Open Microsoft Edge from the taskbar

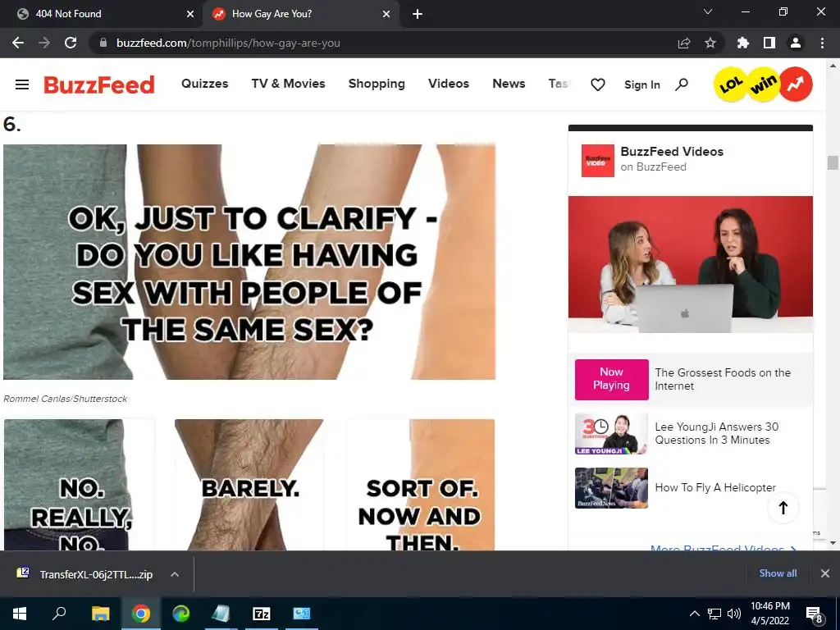click(x=181, y=614)
